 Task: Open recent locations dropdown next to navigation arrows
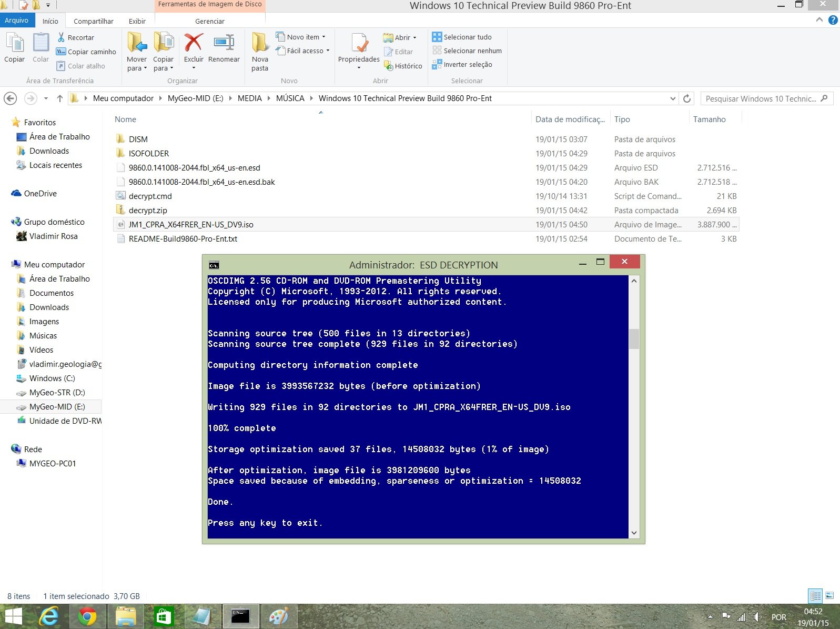point(46,98)
